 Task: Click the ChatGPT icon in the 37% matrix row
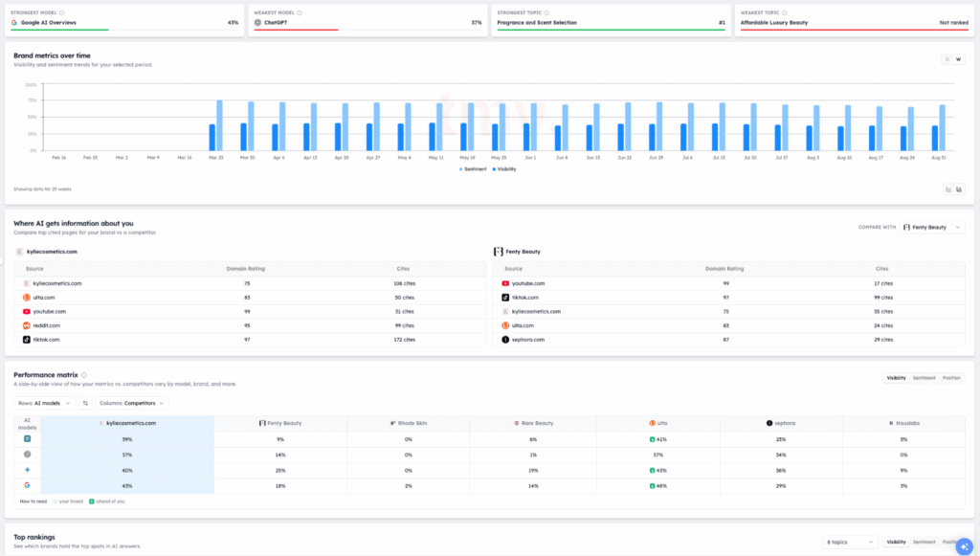27,455
